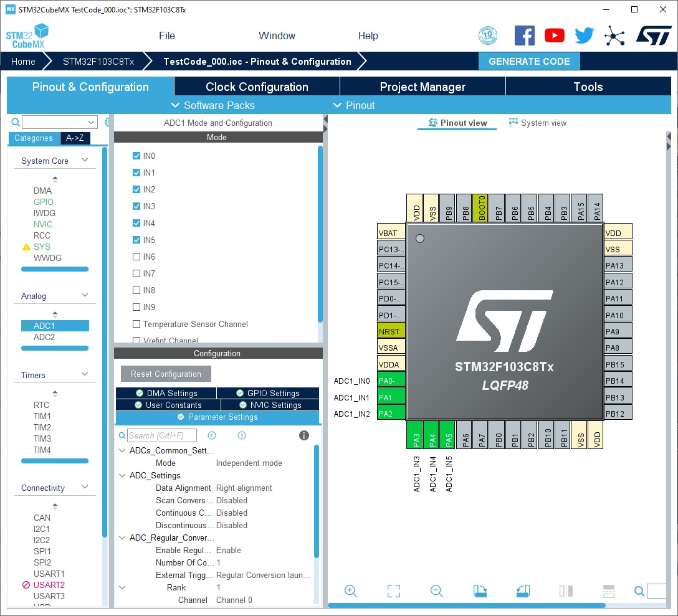
Task: Uncheck the IN5 channel checkbox
Action: (136, 240)
